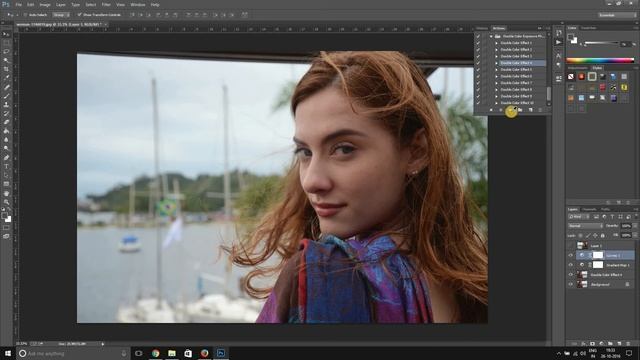640x360 pixels.
Task: Open the Image menu
Action: pyautogui.click(x=45, y=4)
